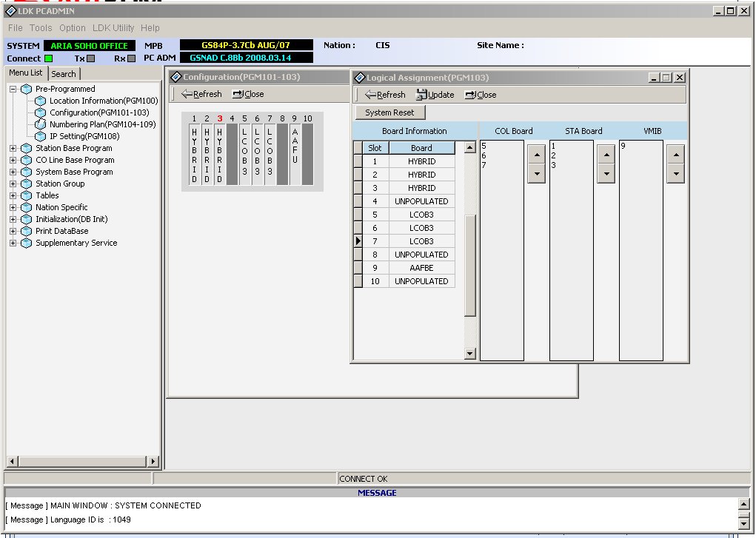Open the File menu

(x=16, y=28)
